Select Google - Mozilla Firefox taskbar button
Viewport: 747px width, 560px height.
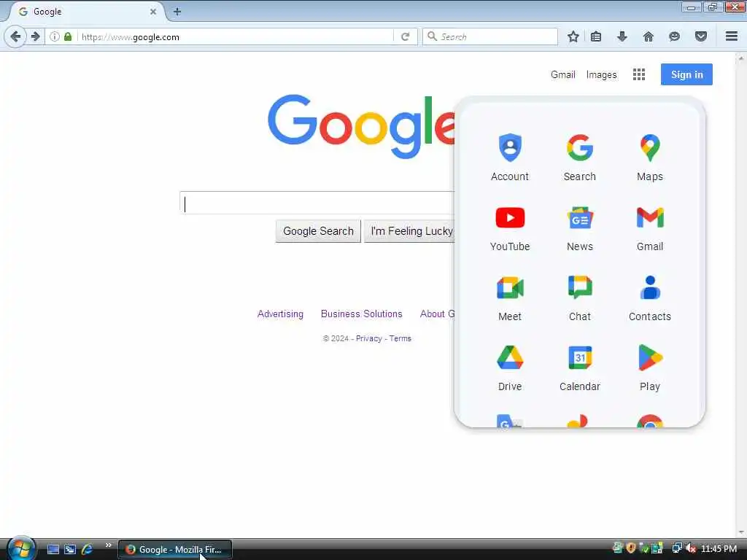175,549
